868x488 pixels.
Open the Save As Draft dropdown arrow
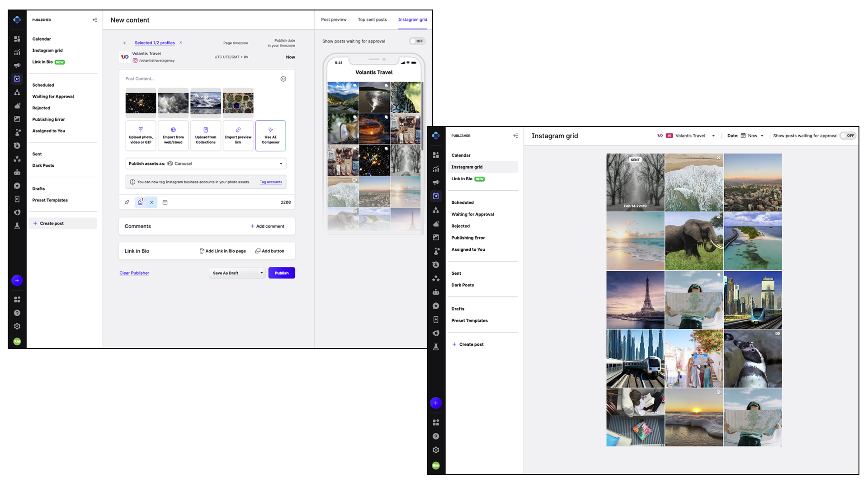(x=261, y=273)
